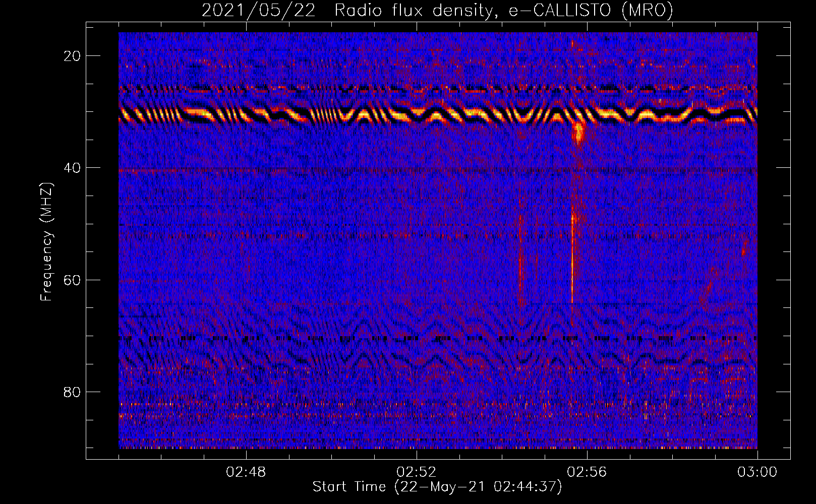This screenshot has width=816, height=504.
Task: Click the 40 frequency tick label
Action: click(73, 168)
